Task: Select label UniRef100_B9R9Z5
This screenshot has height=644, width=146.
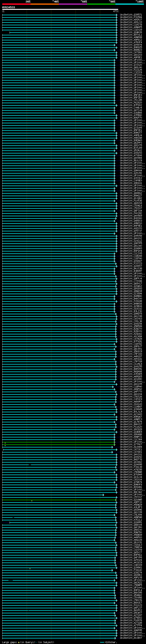Action: 131,48
